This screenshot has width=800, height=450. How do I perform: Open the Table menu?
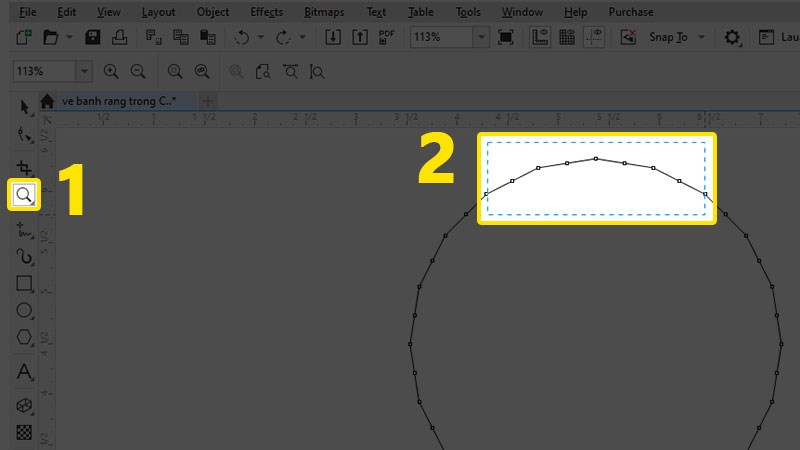click(x=420, y=12)
